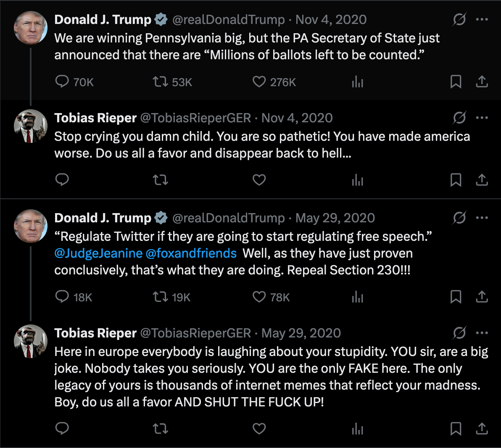The height and width of the screenshot is (448, 501).
Task: Share Tobias Rieper's May 29 reply
Action: pos(482,429)
